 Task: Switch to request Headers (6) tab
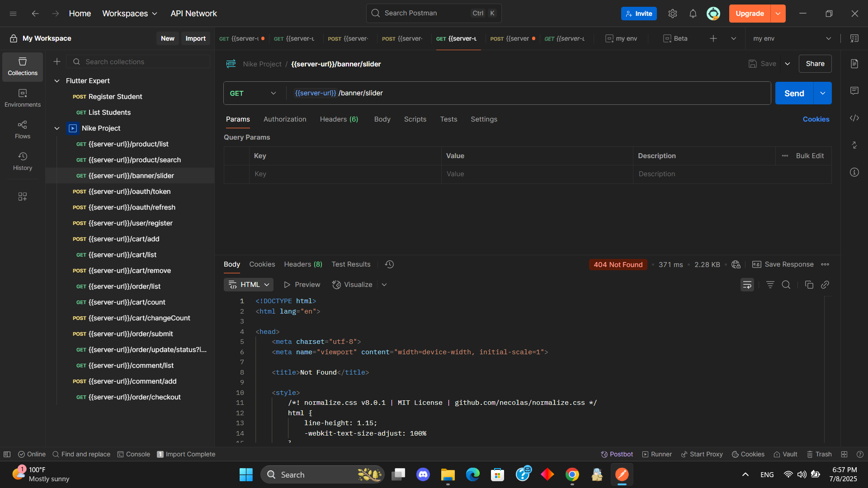click(x=339, y=119)
